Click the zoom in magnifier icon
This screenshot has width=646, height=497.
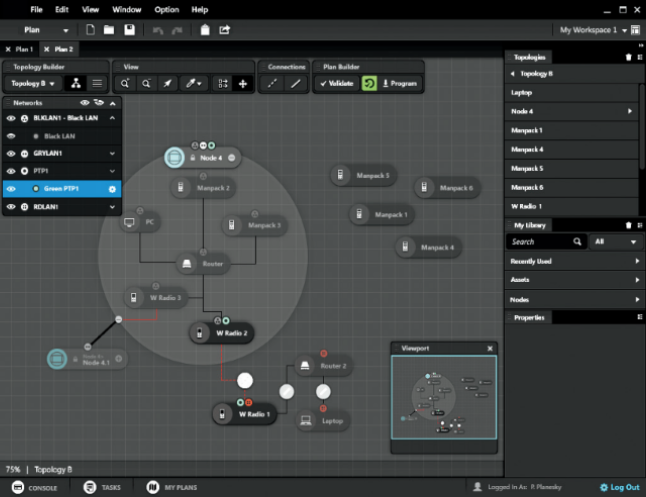point(125,84)
